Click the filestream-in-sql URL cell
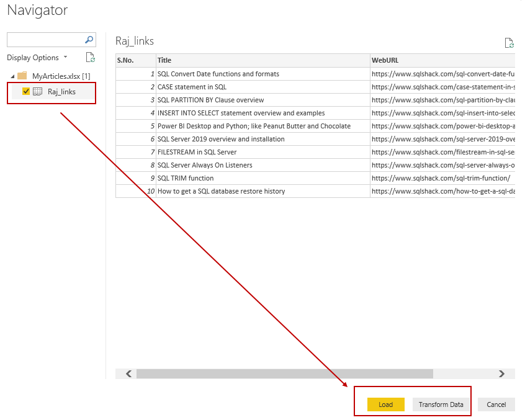This screenshot has height=420, width=525. click(x=442, y=152)
